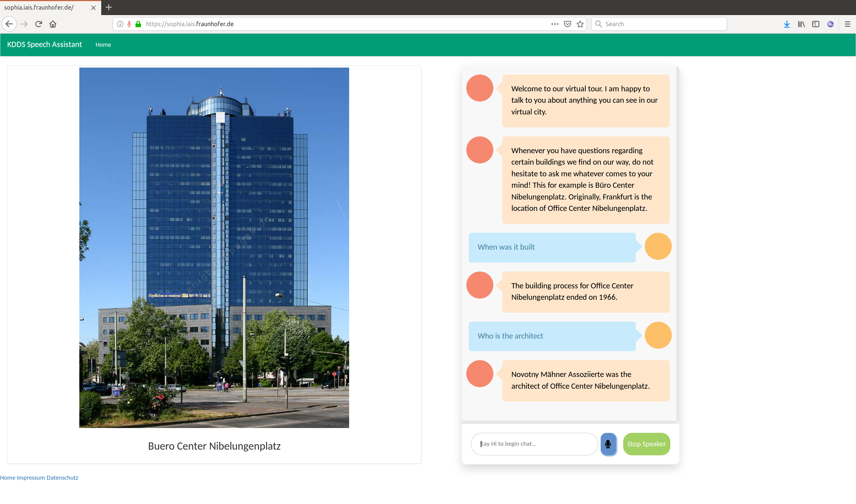Open the page actions three-dots menu
The height and width of the screenshot is (504, 856).
[555, 24]
